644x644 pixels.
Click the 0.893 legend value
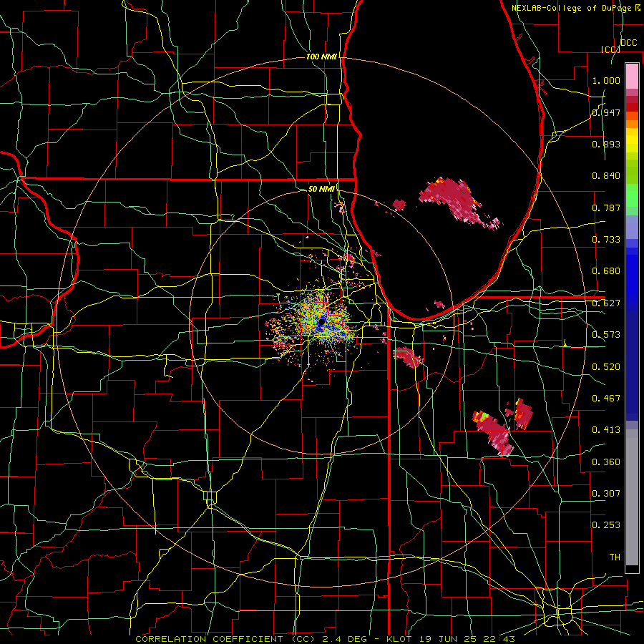click(x=606, y=144)
